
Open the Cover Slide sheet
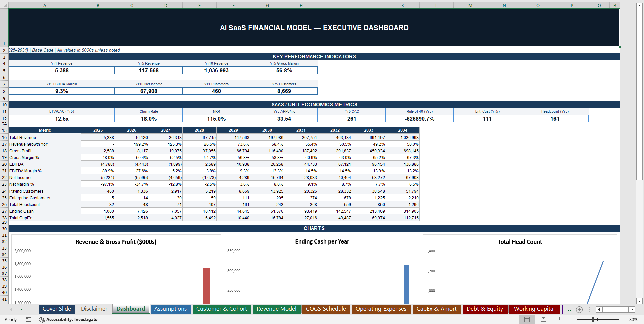57,309
